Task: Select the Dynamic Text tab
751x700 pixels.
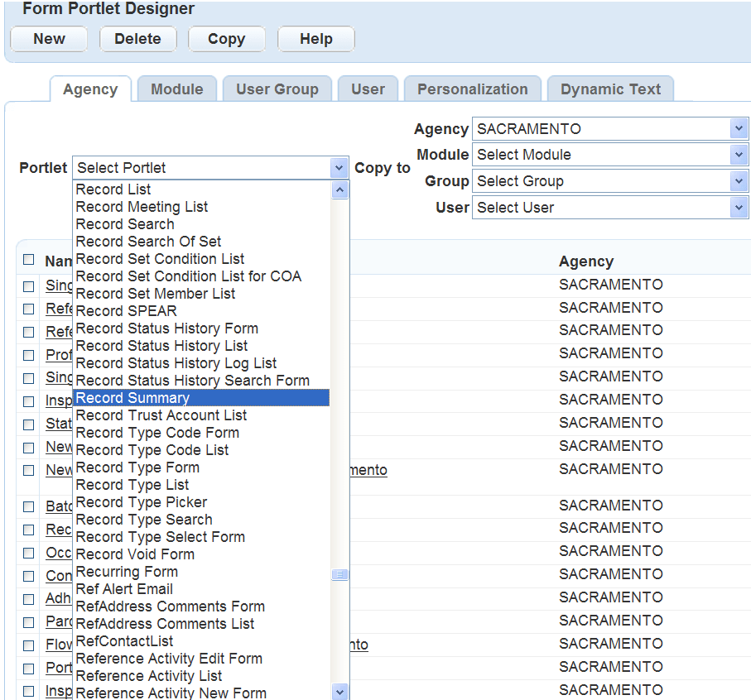Action: [x=610, y=89]
